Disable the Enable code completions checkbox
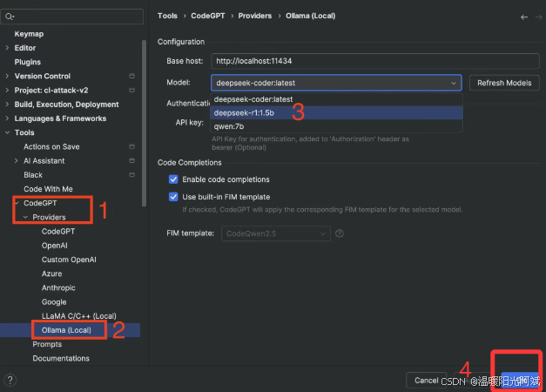Screen dimensions: 546x392 (173, 179)
